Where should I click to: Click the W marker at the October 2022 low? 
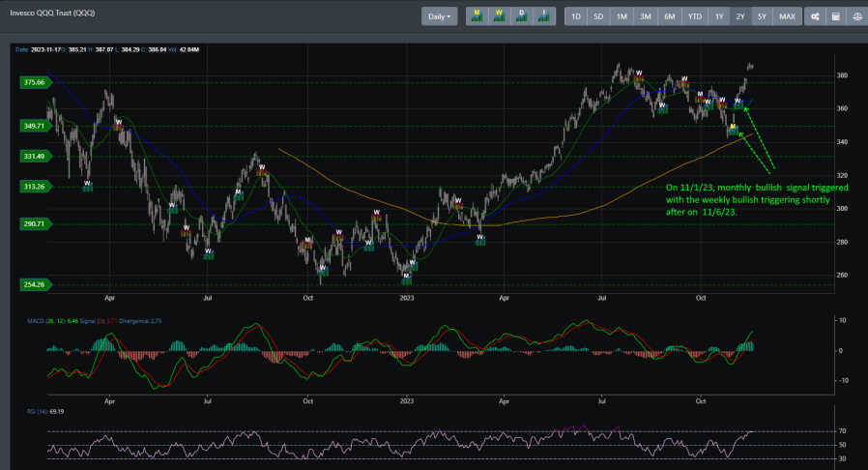pyautogui.click(x=323, y=270)
